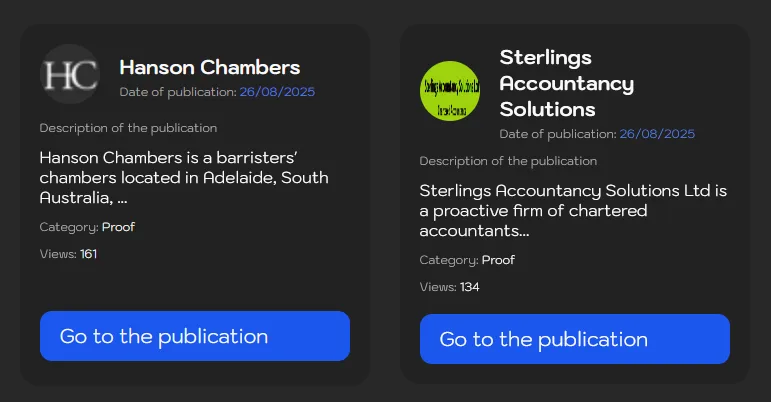
Task: Click the green Sterlings Accountancy logo
Action: click(x=450, y=90)
